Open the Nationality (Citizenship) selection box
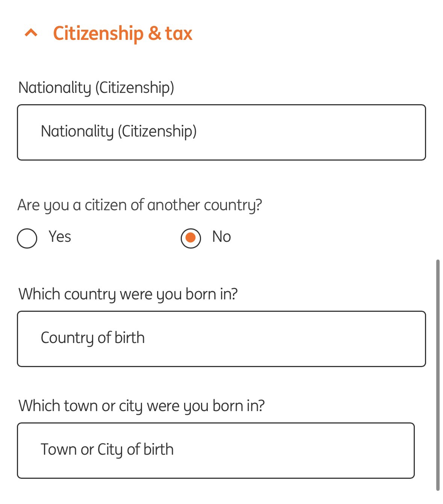This screenshot has width=443, height=504. point(221,132)
